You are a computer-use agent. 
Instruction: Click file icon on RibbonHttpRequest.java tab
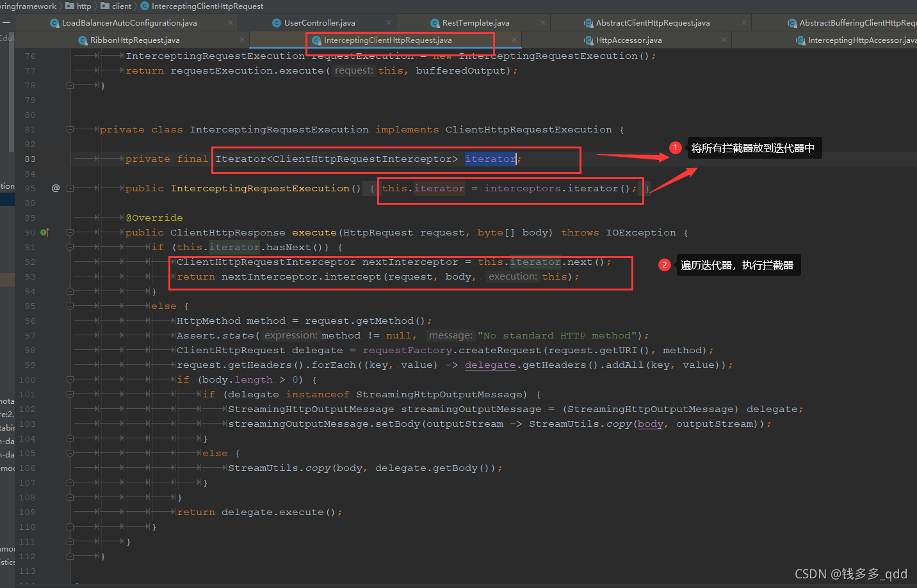(83, 40)
